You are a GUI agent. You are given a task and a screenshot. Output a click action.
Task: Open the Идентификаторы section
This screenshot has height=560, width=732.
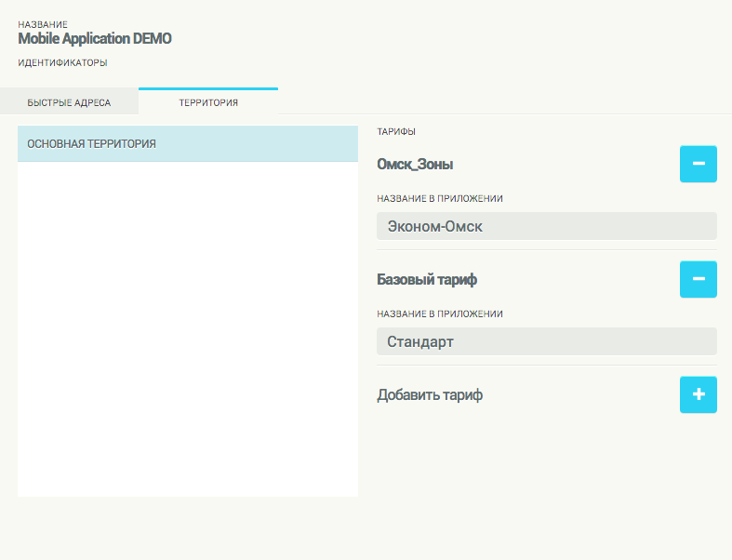pos(62,63)
